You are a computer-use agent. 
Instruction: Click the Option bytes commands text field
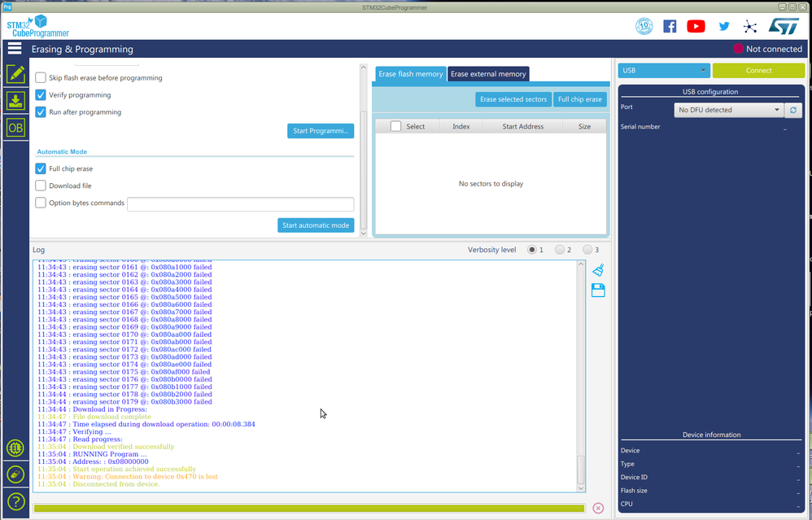click(x=241, y=204)
